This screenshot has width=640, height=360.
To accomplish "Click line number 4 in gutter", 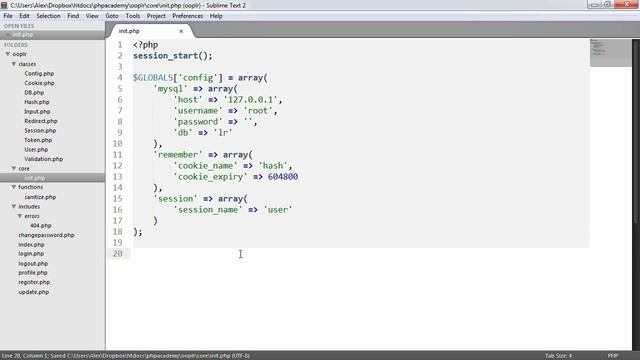I will pyautogui.click(x=120, y=78).
